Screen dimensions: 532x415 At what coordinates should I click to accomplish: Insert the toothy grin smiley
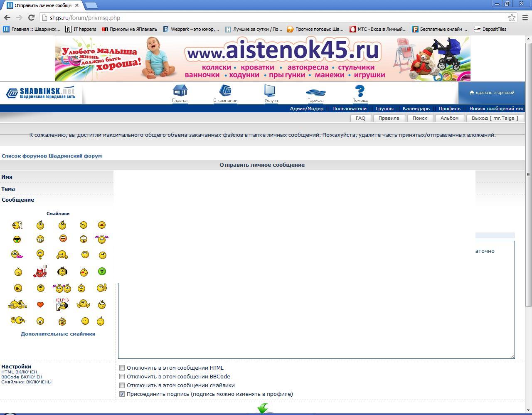click(x=40, y=239)
